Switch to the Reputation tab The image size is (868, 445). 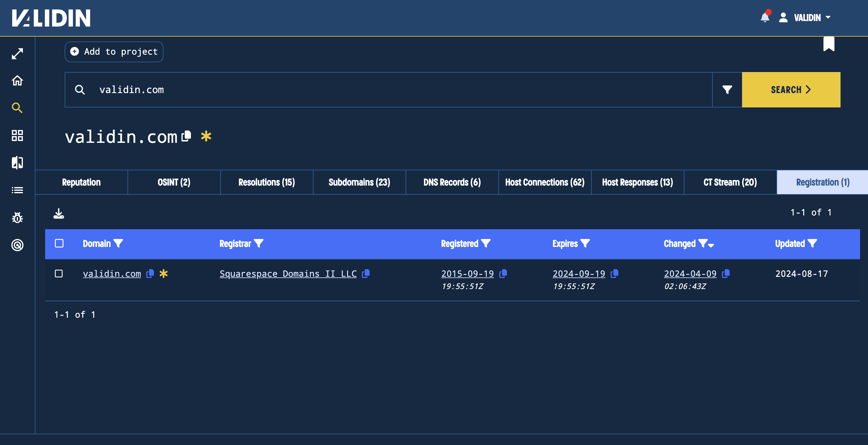pos(81,182)
